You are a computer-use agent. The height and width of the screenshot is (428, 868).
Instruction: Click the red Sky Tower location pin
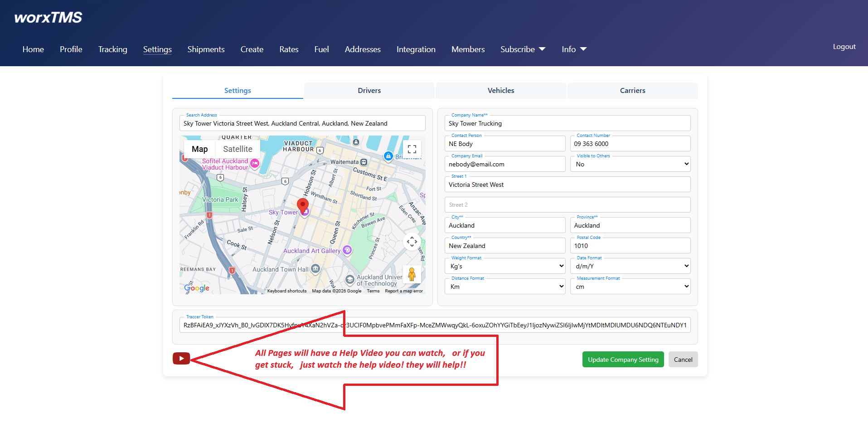tap(302, 205)
